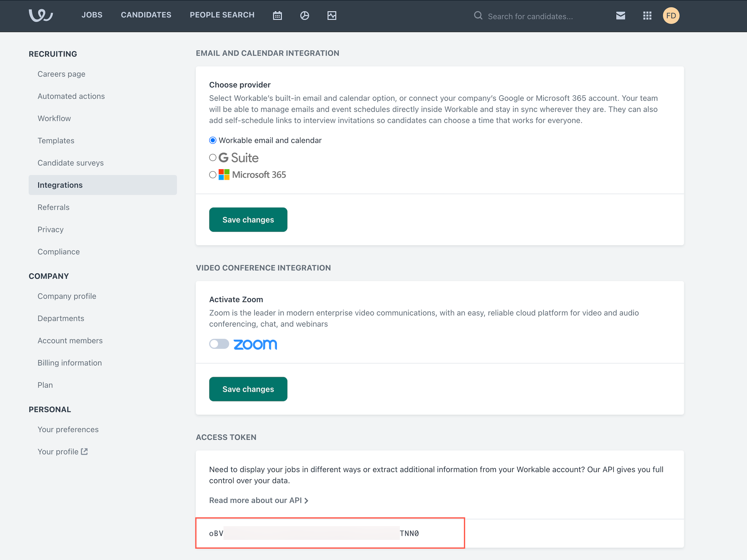
Task: Select the Workable email and calendar radio button
Action: pyautogui.click(x=212, y=140)
